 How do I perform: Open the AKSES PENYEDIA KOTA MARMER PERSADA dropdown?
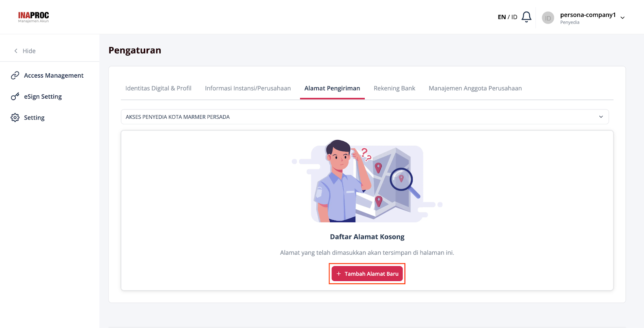(x=365, y=117)
